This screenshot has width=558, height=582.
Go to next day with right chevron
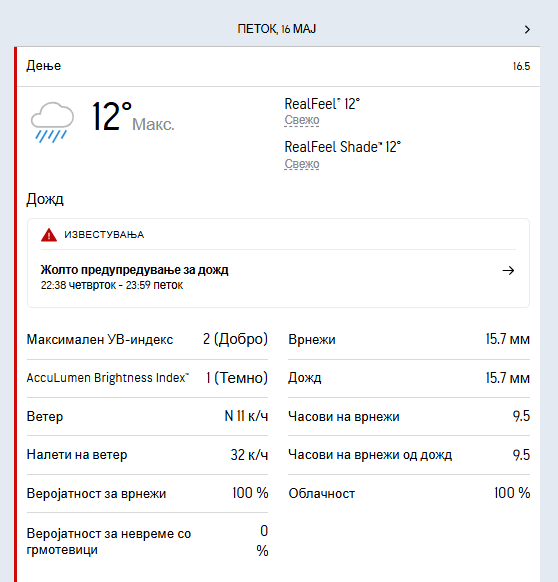pyautogui.click(x=527, y=29)
